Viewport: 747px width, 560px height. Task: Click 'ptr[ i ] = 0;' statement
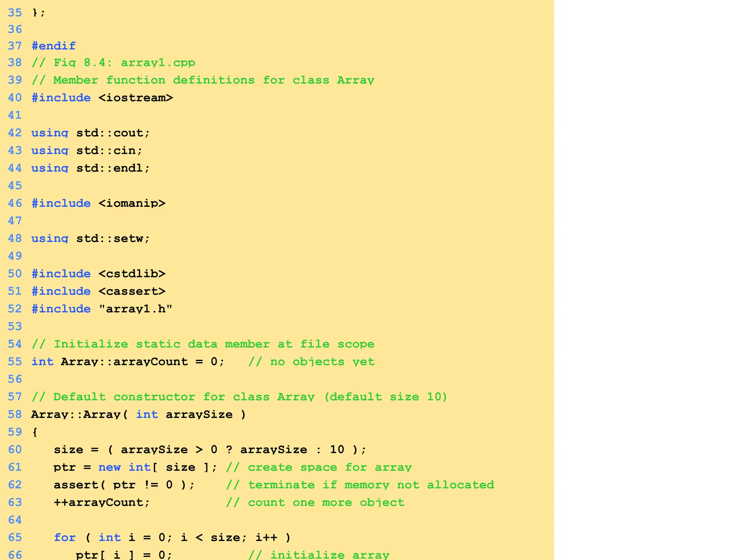pyautogui.click(x=124, y=555)
